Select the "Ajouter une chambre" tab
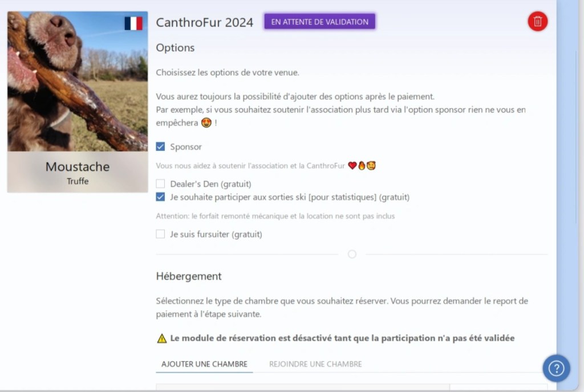The image size is (584, 392). pyautogui.click(x=204, y=364)
